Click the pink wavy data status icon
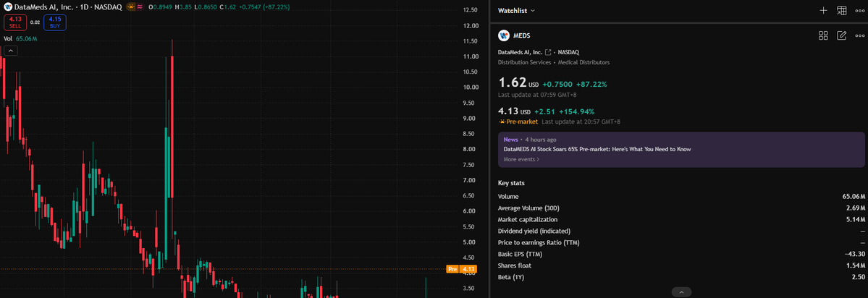This screenshot has width=868, height=298. (x=140, y=7)
